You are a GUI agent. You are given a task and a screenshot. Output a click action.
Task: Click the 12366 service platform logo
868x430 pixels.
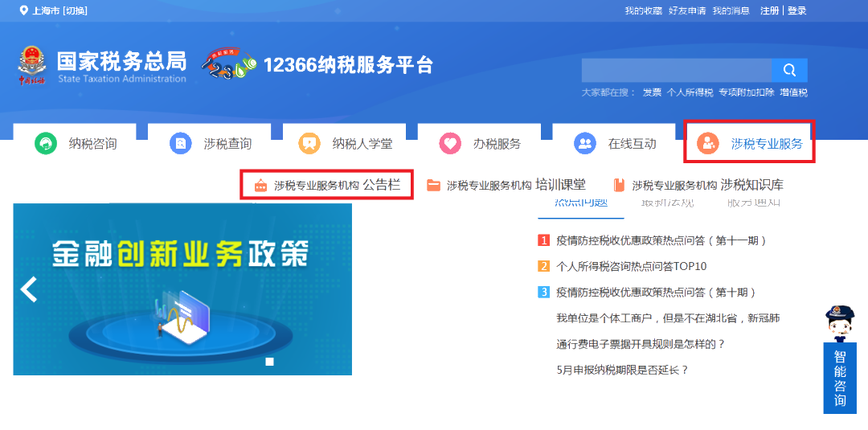pos(230,65)
